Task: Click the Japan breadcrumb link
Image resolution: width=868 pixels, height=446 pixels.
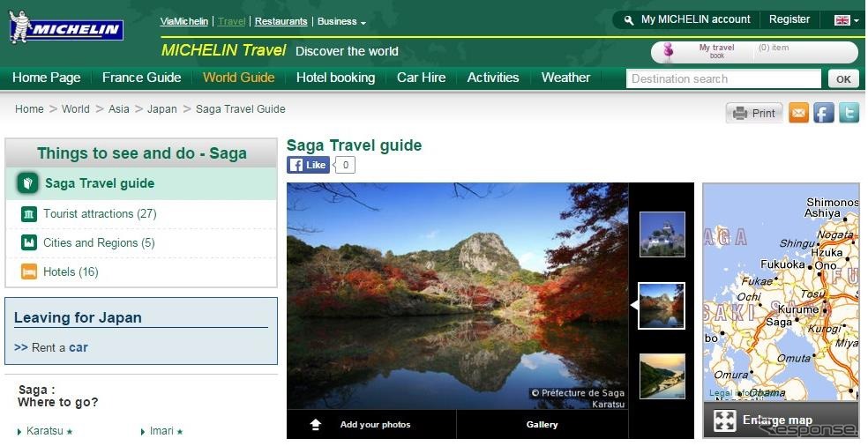Action: coord(161,109)
